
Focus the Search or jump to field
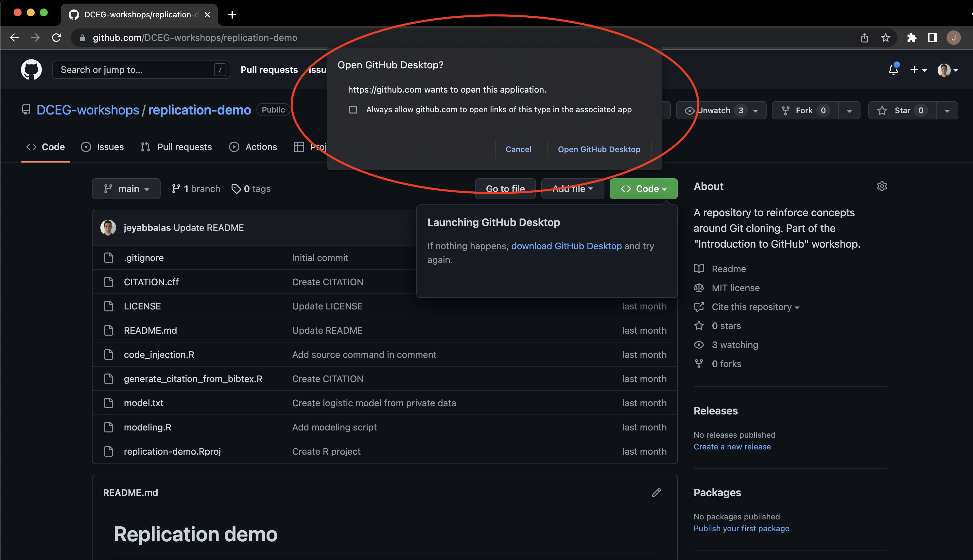pyautogui.click(x=141, y=70)
